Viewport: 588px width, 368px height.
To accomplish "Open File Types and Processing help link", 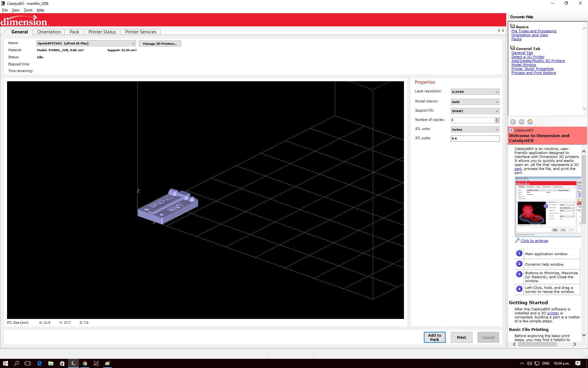I will tap(534, 31).
